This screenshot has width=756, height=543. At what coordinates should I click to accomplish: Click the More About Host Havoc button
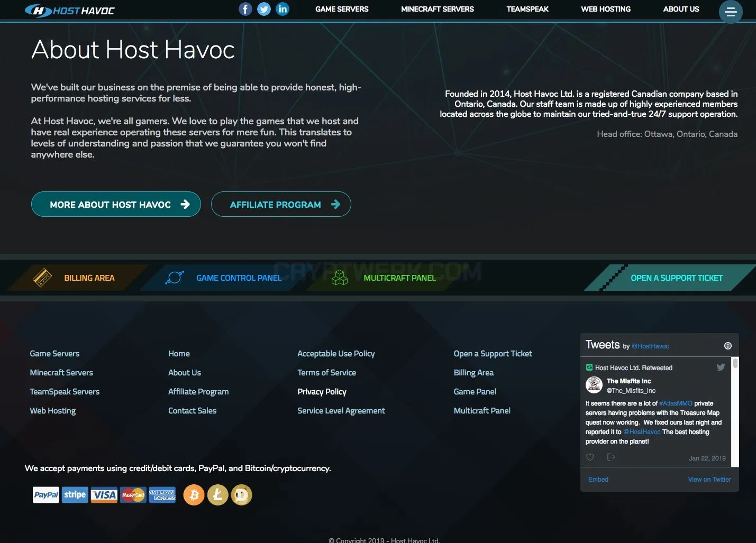tap(116, 204)
